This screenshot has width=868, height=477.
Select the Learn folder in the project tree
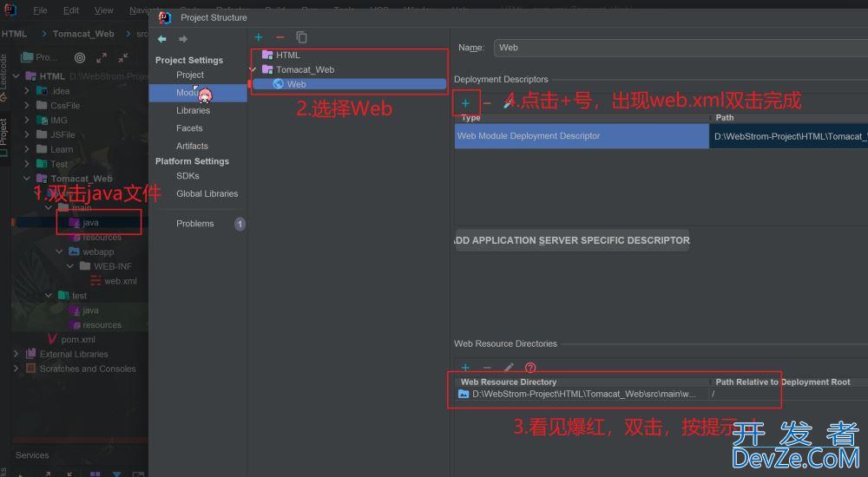(x=55, y=149)
